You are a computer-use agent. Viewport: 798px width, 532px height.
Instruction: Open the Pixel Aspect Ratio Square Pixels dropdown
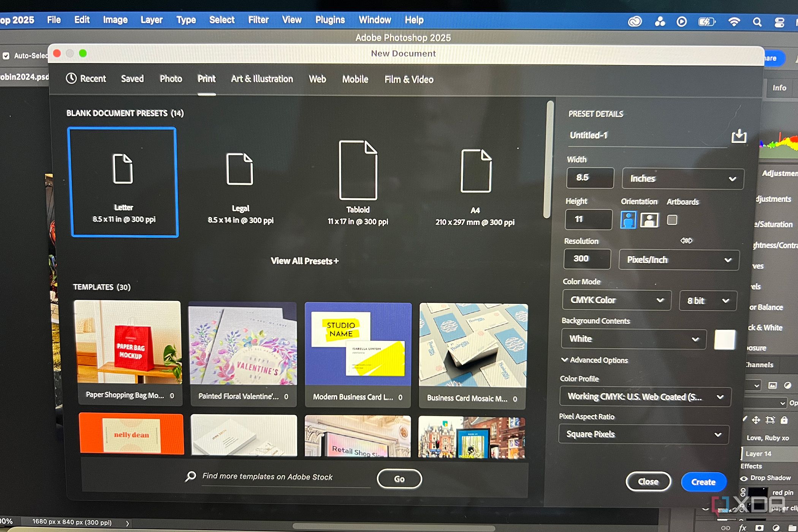(643, 434)
